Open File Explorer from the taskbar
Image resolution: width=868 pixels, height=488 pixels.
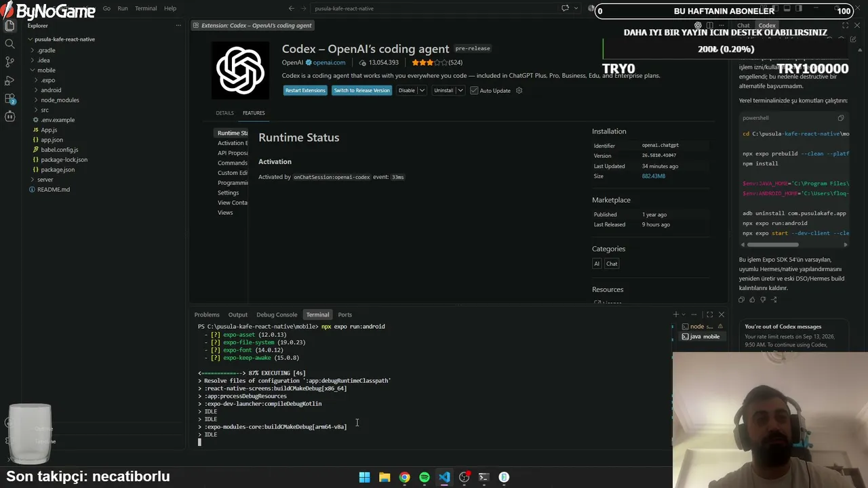[x=384, y=477]
